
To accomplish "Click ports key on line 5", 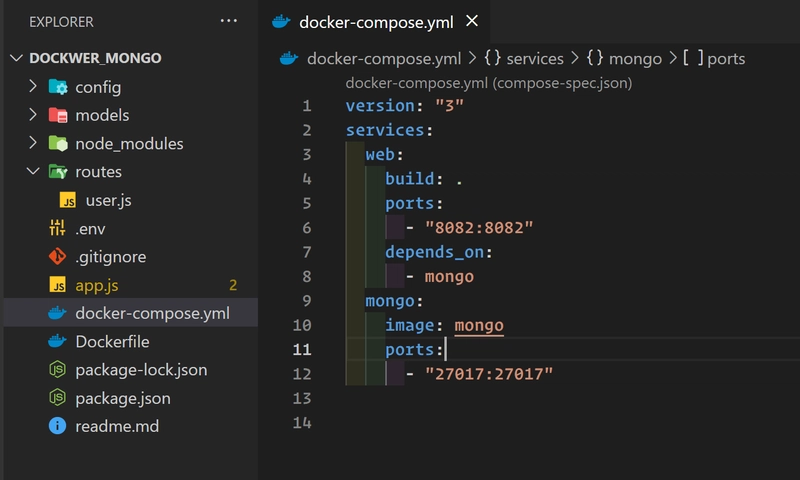I will point(410,204).
